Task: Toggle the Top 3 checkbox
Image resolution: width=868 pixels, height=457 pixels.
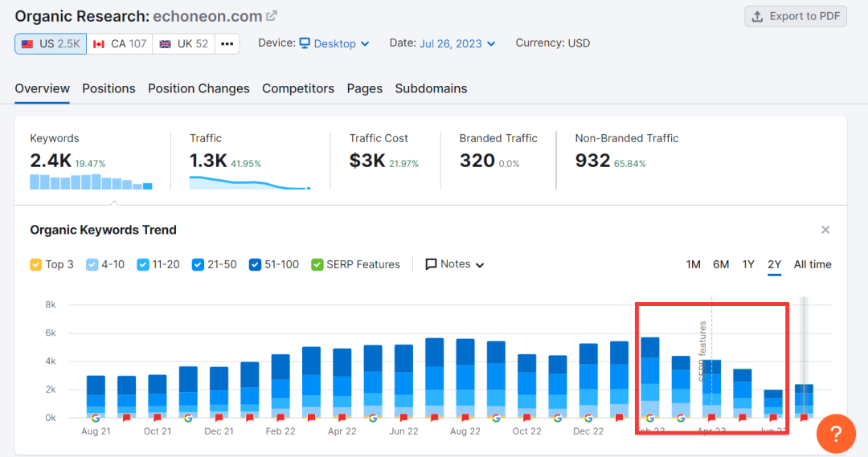Action: tap(35, 264)
